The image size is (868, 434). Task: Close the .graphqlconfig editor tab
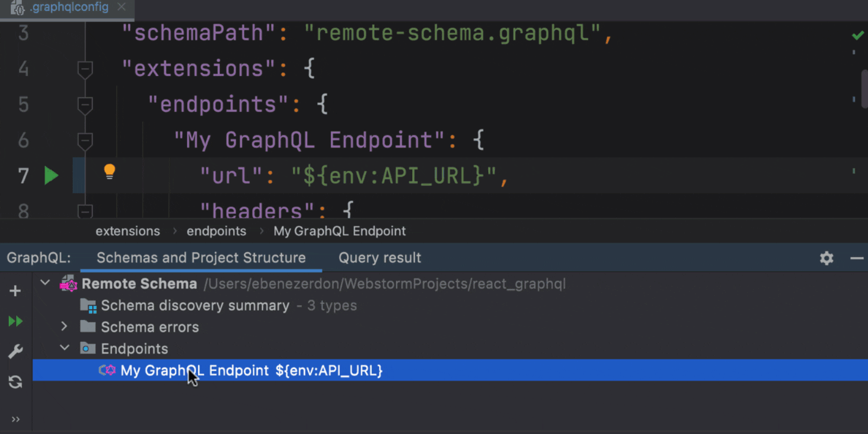[x=122, y=7]
